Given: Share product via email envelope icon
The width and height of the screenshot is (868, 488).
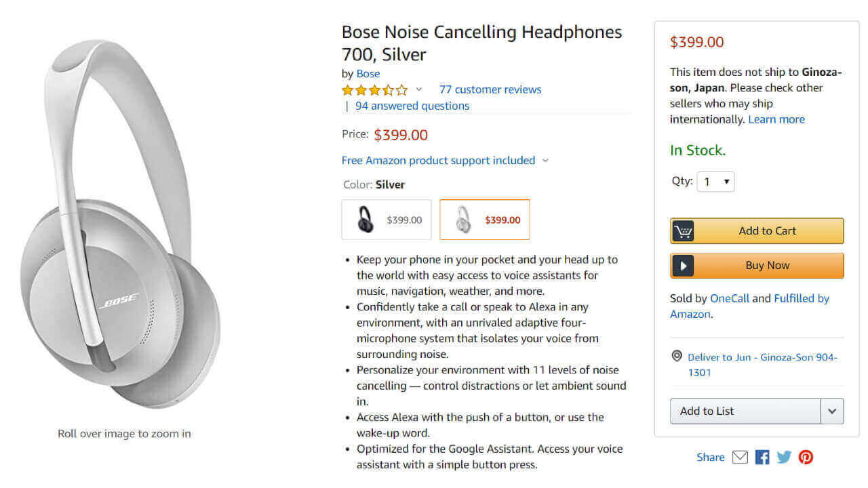Looking at the screenshot, I should pyautogui.click(x=740, y=457).
